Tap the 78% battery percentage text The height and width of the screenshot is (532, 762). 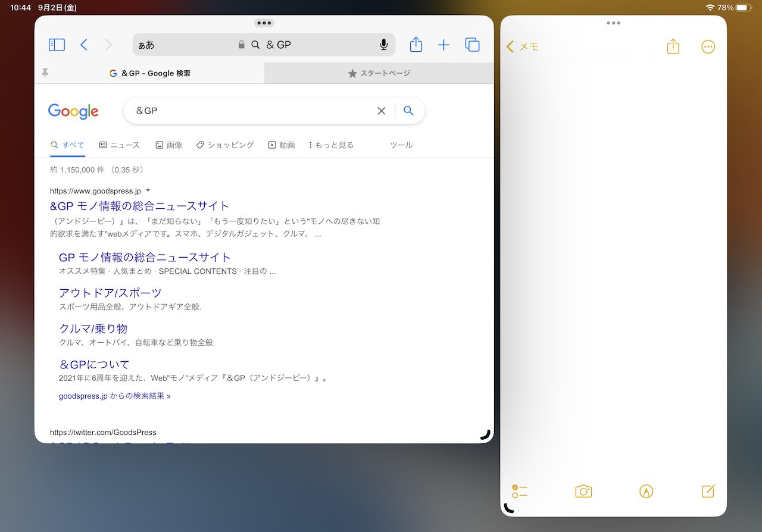(x=725, y=8)
